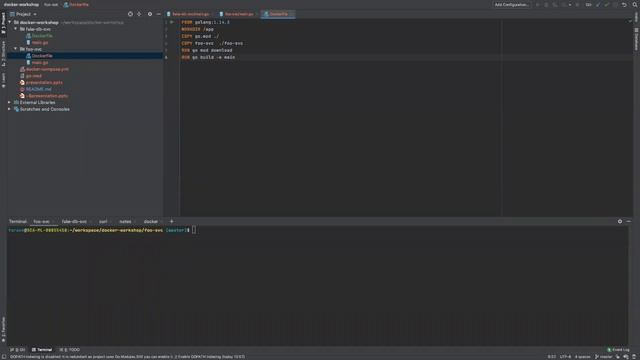This screenshot has height=360, width=640.
Task: Select the foo-svc terminal tab
Action: (41, 221)
